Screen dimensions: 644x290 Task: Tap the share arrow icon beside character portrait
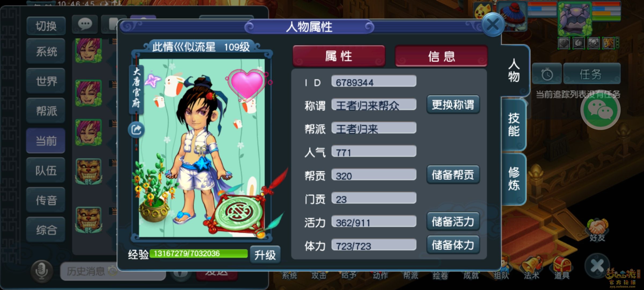pyautogui.click(x=136, y=130)
